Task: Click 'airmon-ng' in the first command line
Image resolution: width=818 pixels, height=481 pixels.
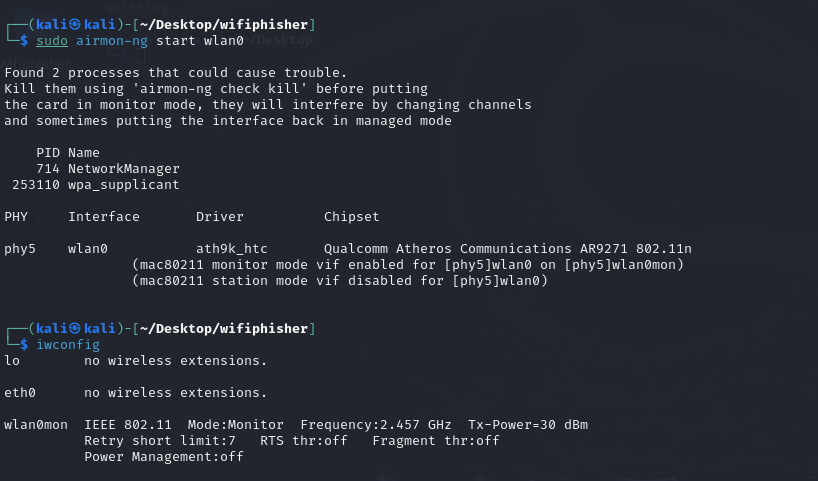Action: (112, 41)
